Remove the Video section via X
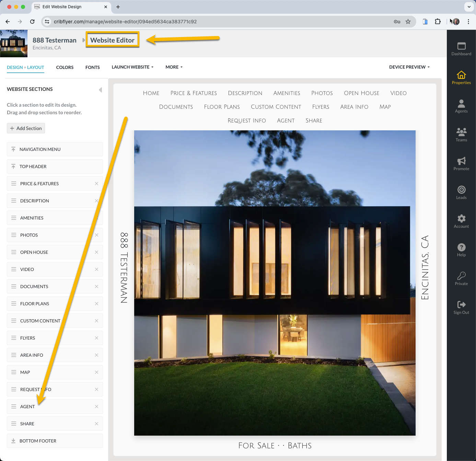Viewport: 476px width, 461px height. [96, 269]
